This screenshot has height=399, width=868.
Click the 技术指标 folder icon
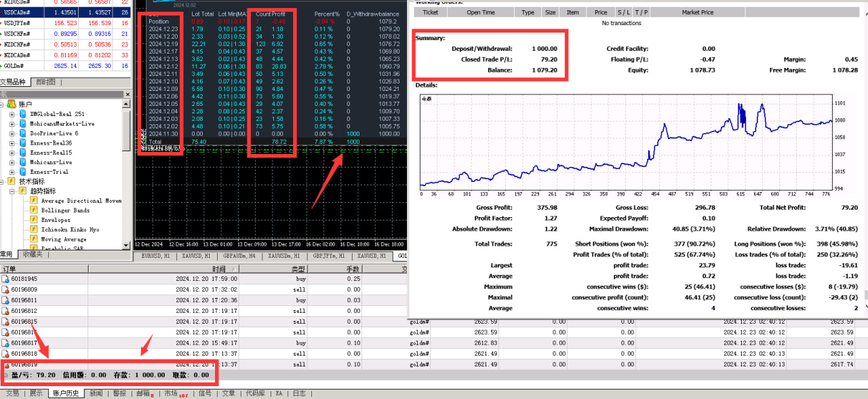tap(12, 181)
